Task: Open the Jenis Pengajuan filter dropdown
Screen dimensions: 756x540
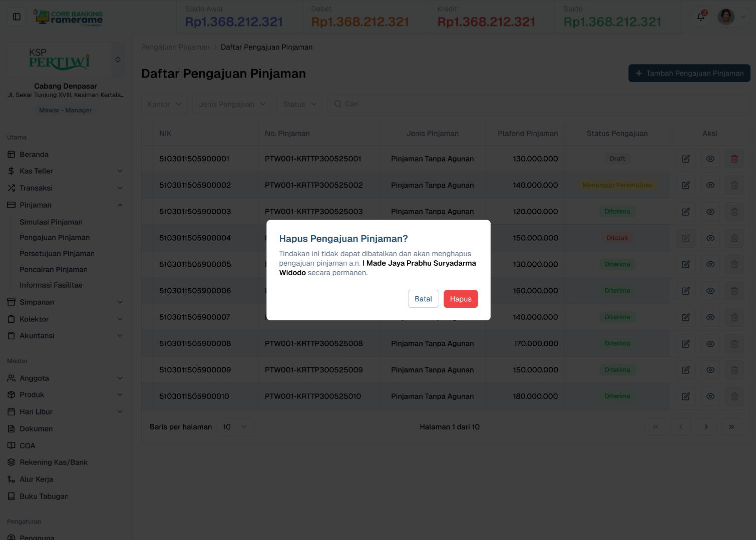Action: click(231, 104)
